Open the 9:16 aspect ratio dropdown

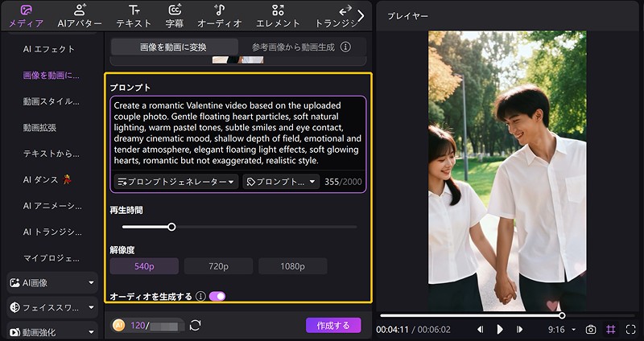point(560,330)
